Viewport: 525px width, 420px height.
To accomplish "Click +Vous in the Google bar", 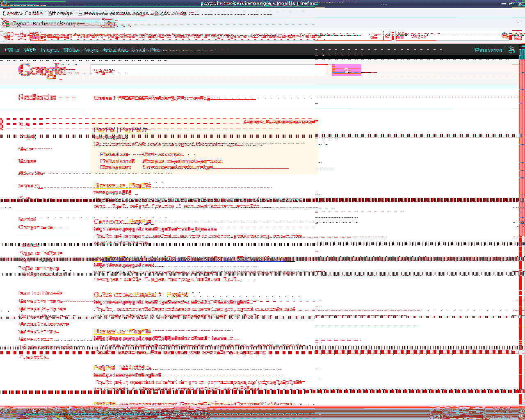I will coord(12,50).
